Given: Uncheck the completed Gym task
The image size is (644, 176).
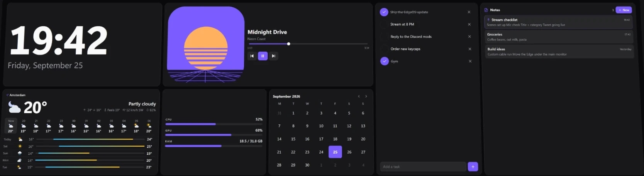Looking at the screenshot, I should 384,61.
